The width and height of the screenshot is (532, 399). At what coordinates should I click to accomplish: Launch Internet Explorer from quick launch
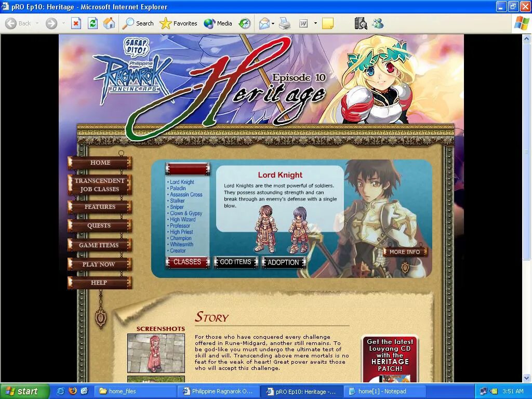pyautogui.click(x=61, y=391)
